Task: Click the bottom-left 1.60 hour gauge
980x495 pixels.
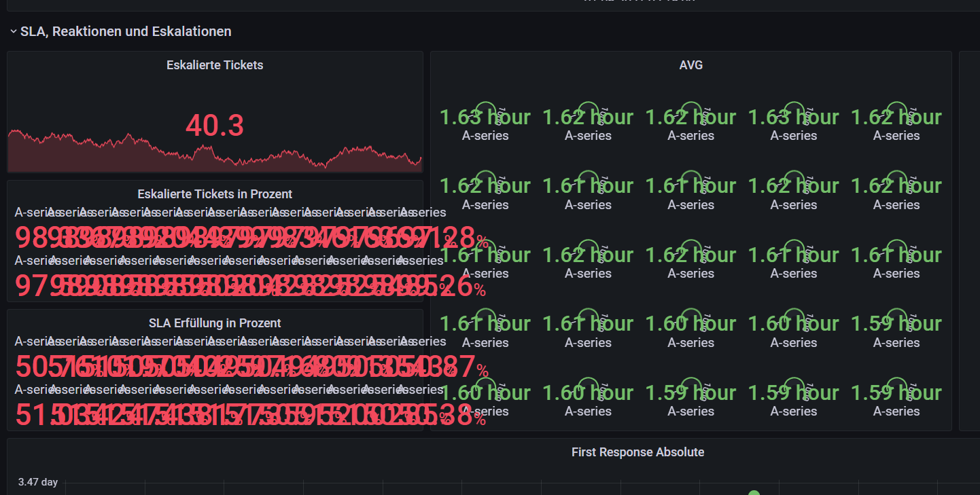Action: 485,392
